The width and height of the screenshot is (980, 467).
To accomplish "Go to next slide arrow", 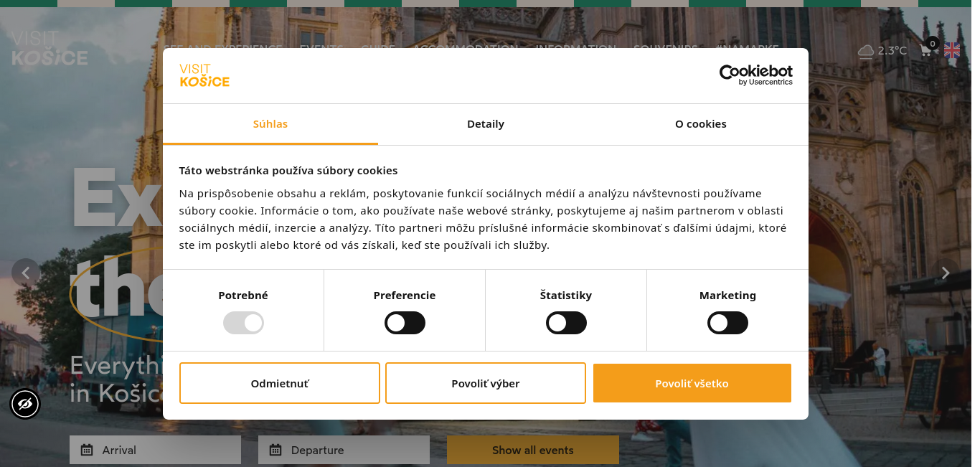I will pos(946,273).
